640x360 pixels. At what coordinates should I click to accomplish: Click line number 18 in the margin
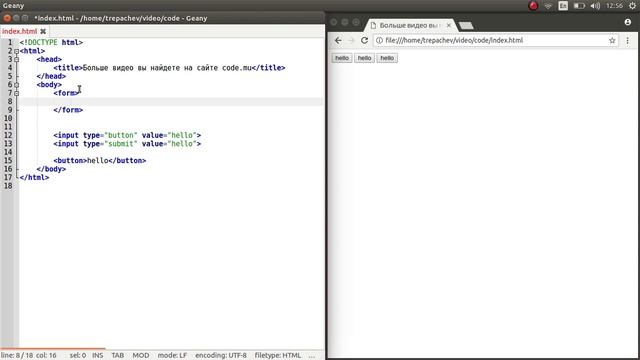[x=8, y=186]
